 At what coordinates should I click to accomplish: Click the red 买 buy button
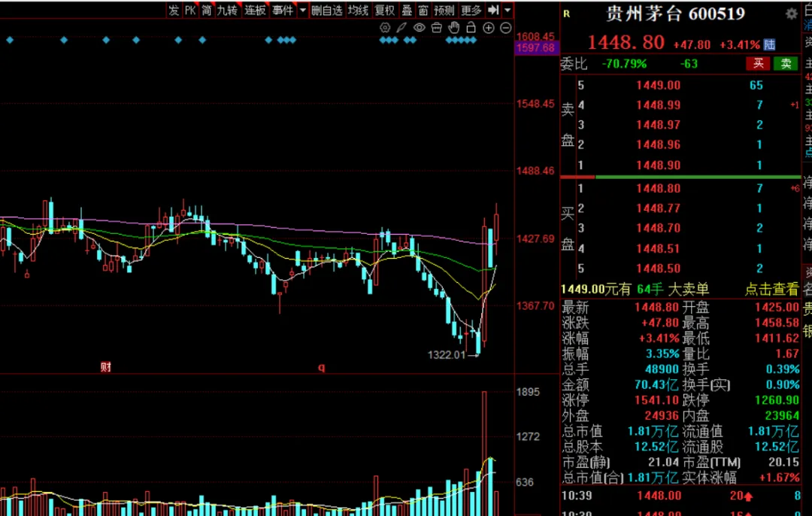pos(758,64)
